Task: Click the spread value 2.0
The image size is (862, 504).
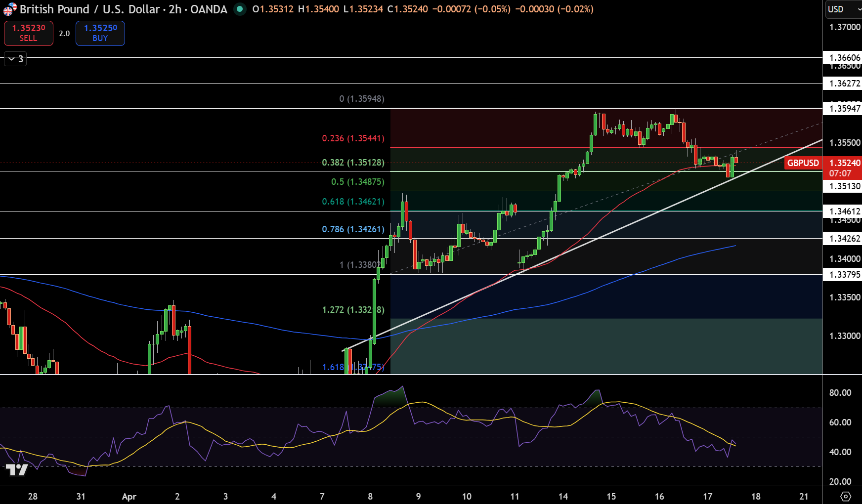Action: [x=64, y=34]
